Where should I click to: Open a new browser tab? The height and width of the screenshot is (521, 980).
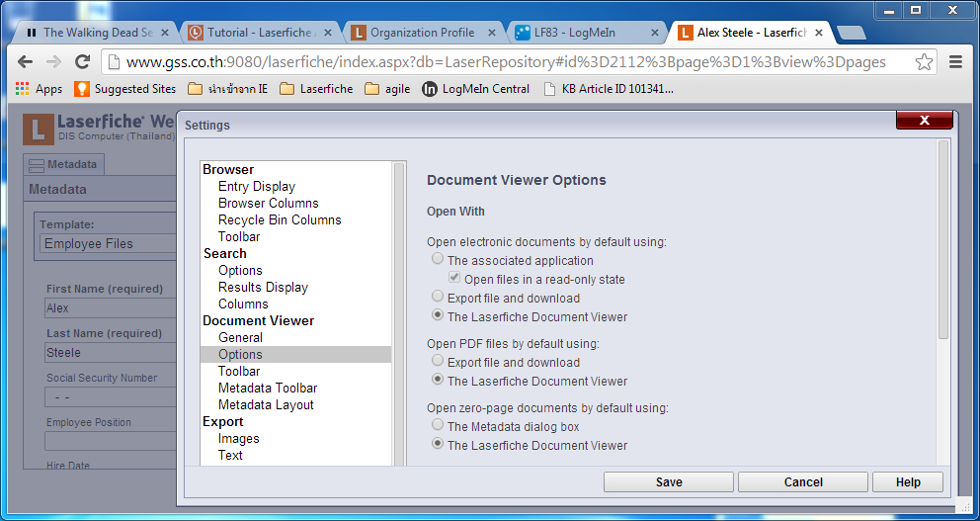tap(851, 34)
